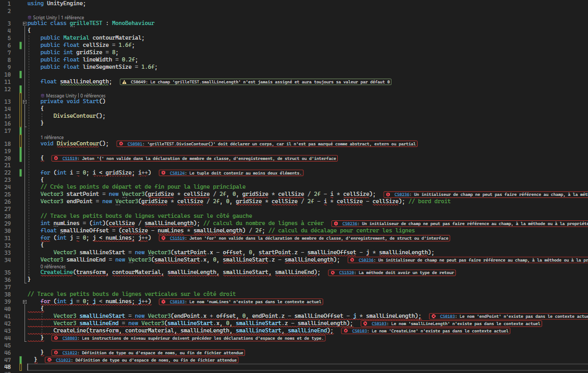
Task: Click the CS0649 warning triangle icon
Action: pyautogui.click(x=124, y=82)
